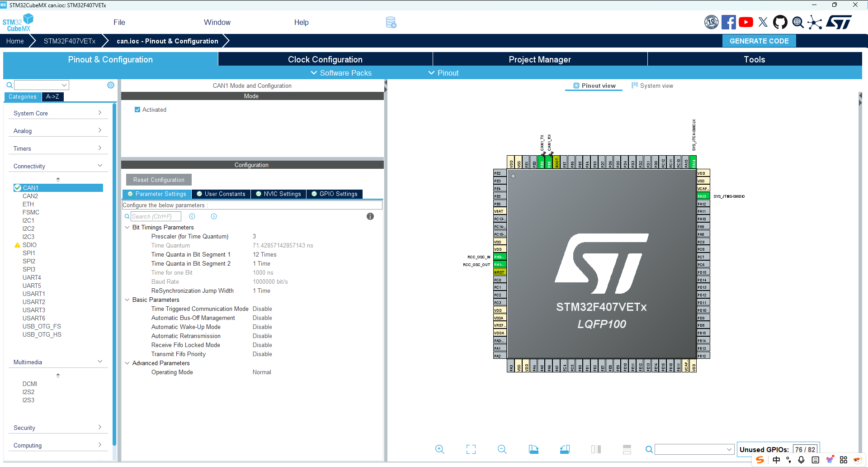Zoom in on the pinout view

[x=440, y=449]
